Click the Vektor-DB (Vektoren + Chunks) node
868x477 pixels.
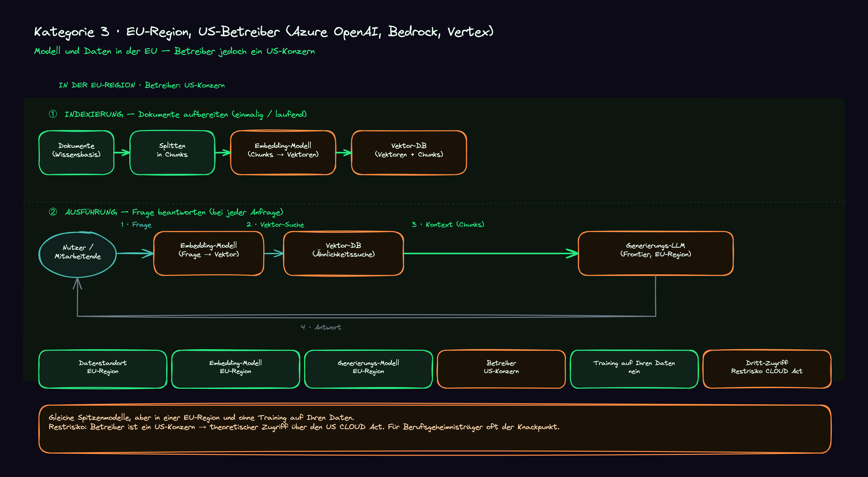point(409,152)
